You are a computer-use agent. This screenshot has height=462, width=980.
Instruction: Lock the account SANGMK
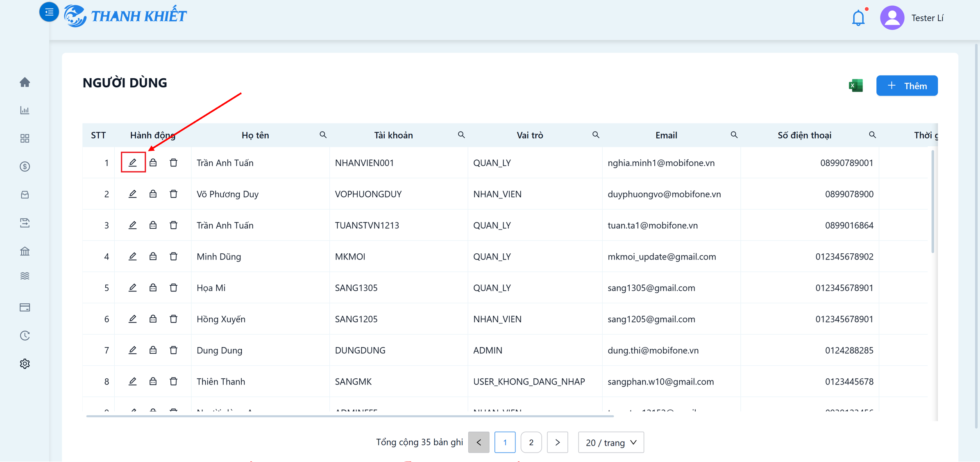[153, 381]
